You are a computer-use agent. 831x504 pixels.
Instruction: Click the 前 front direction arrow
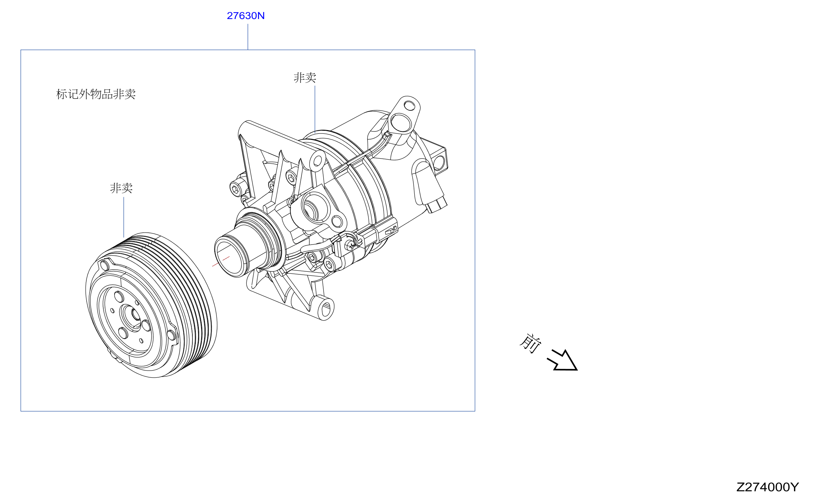point(562,360)
